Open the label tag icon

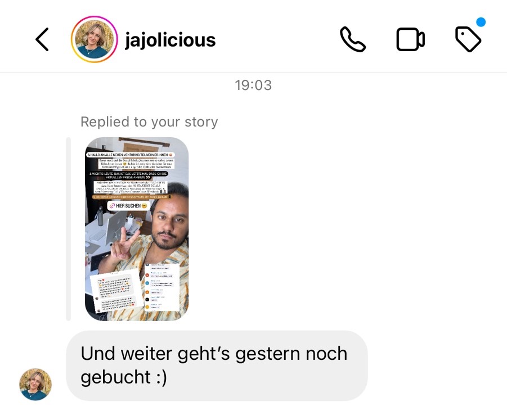pos(468,39)
